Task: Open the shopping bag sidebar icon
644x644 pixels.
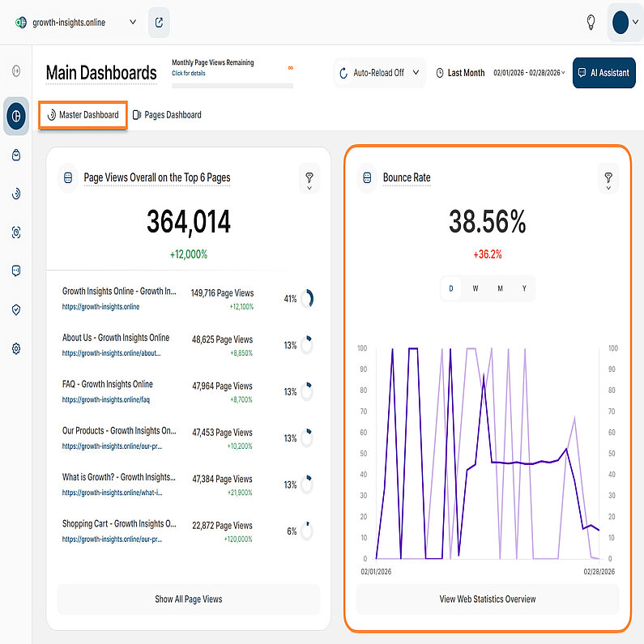Action: coord(16,155)
